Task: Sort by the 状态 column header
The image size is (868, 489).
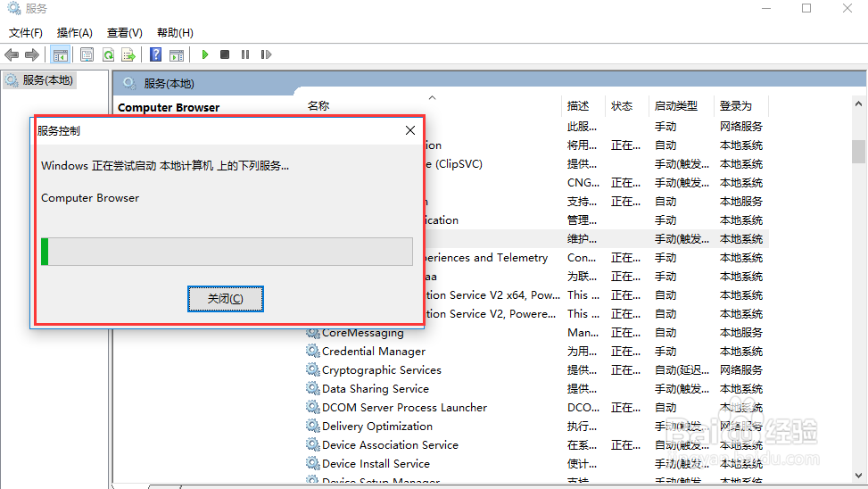Action: coord(622,106)
